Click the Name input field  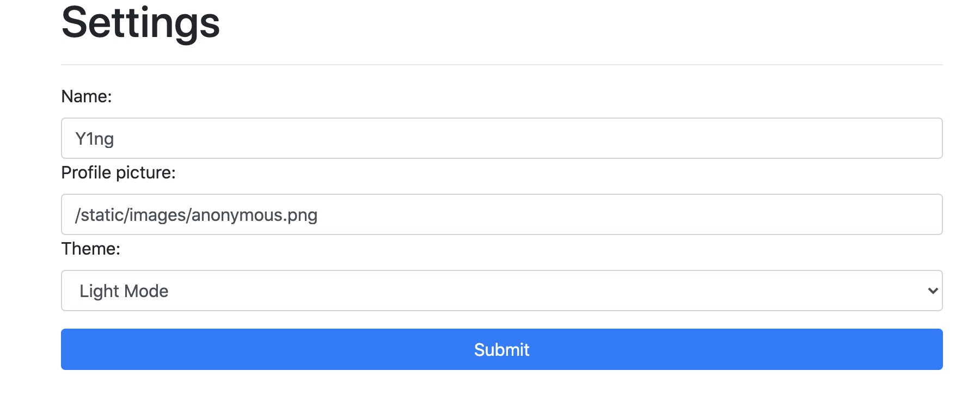(501, 138)
